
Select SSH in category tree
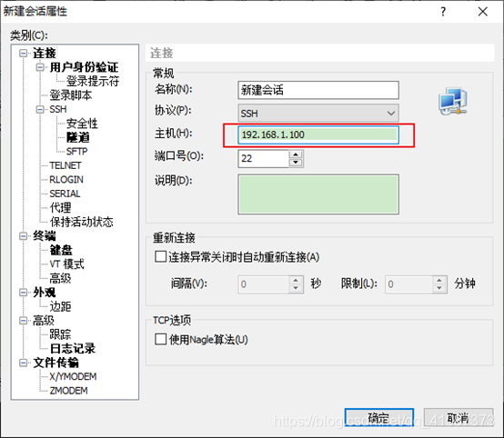(x=58, y=109)
